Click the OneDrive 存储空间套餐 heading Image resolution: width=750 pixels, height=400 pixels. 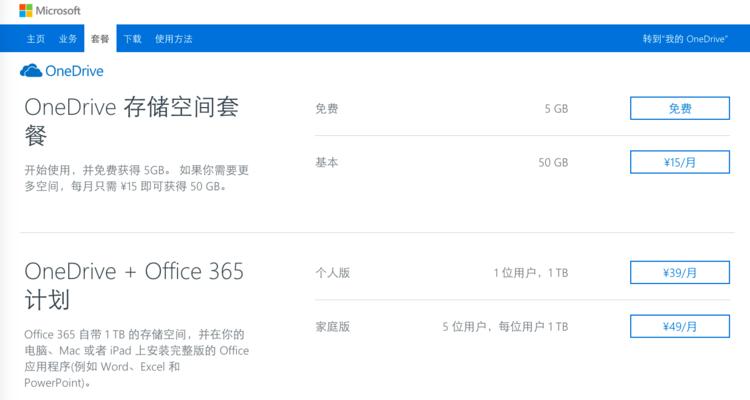(x=132, y=121)
